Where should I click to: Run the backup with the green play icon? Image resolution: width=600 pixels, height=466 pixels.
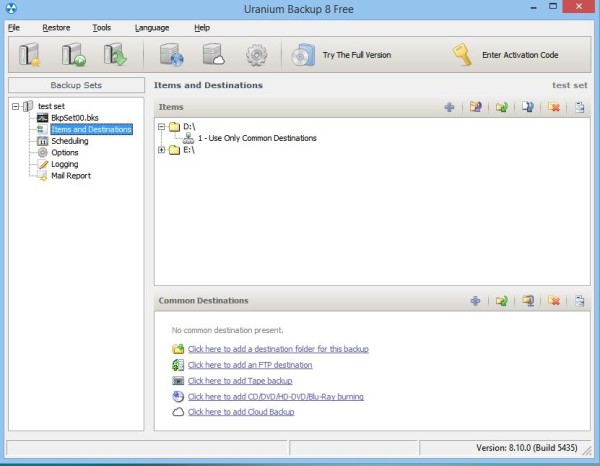73,55
